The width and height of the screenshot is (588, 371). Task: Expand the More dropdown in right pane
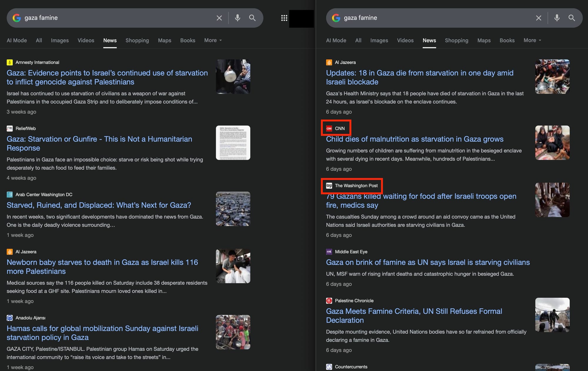point(532,40)
